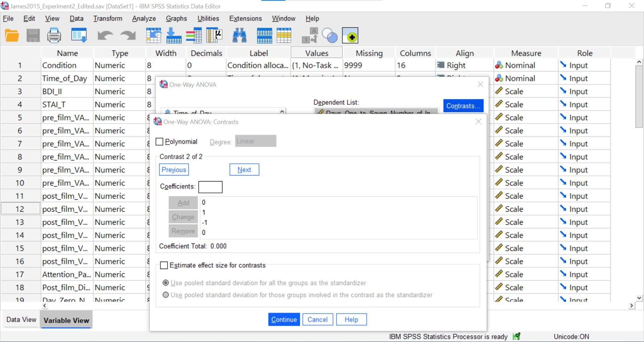The width and height of the screenshot is (644, 342).
Task: Click the vertical scrollbar down arrow
Action: click(x=639, y=298)
